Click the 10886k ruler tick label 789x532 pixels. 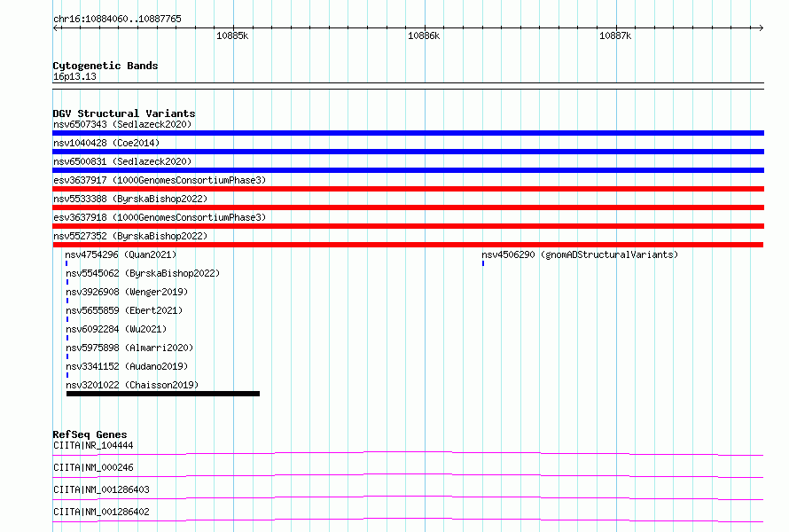(424, 35)
